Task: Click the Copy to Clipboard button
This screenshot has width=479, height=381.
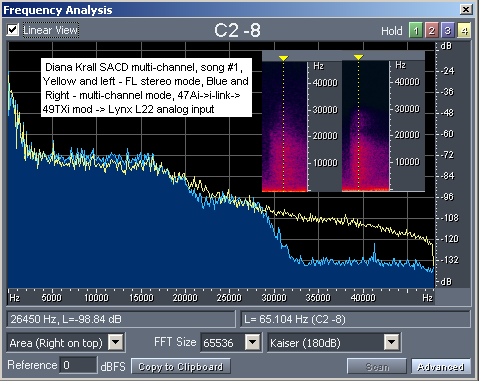Action: [181, 367]
